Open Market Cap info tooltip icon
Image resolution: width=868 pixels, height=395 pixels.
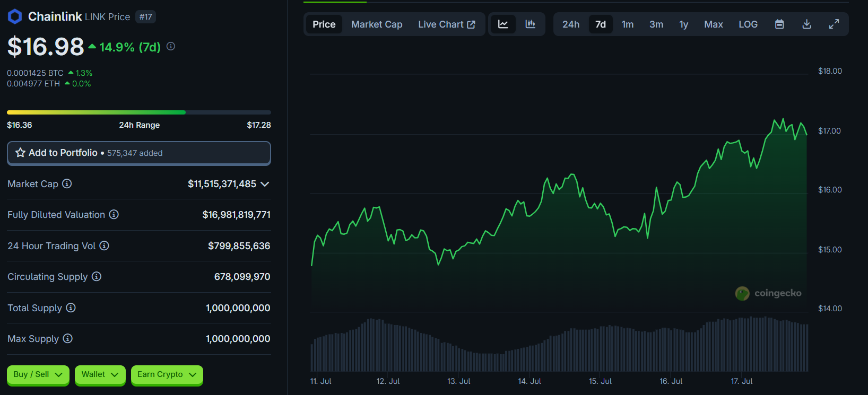pyautogui.click(x=67, y=184)
